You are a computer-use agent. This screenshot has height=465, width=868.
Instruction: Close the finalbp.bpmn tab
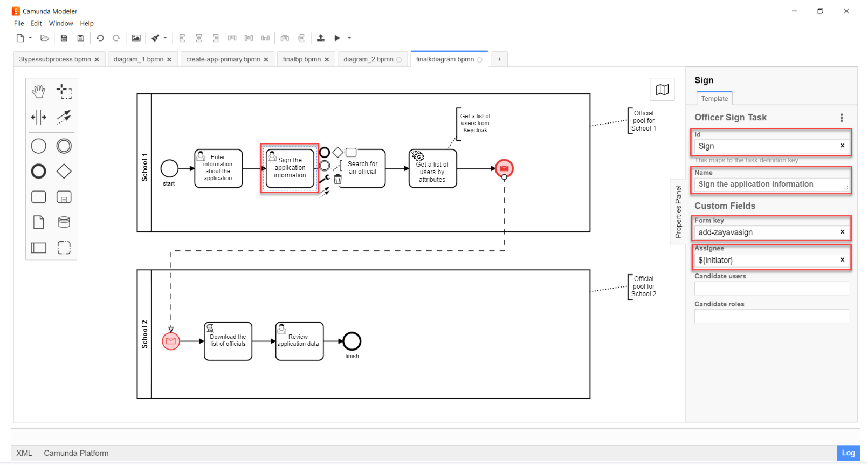327,60
